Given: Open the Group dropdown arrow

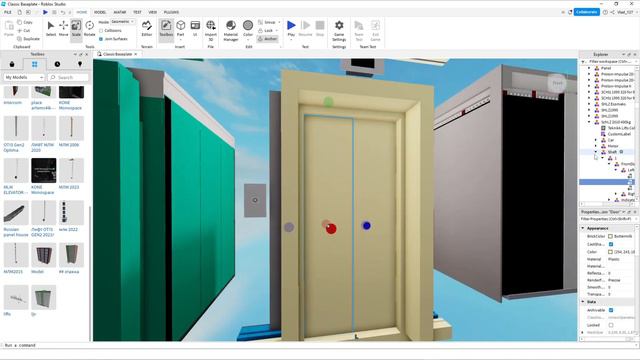Looking at the screenshot, I should [279, 22].
